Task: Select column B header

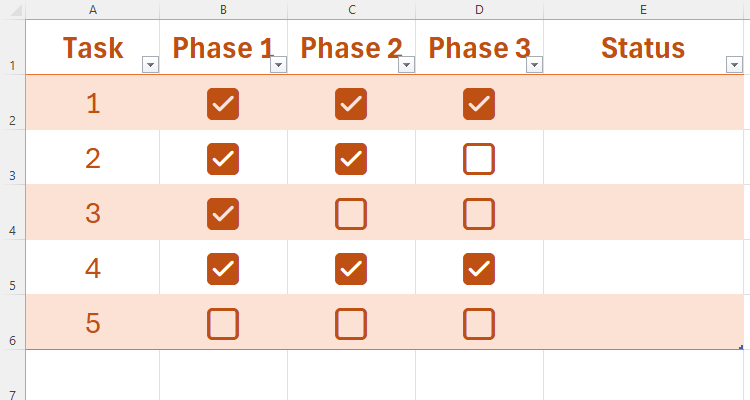Action: tap(223, 9)
